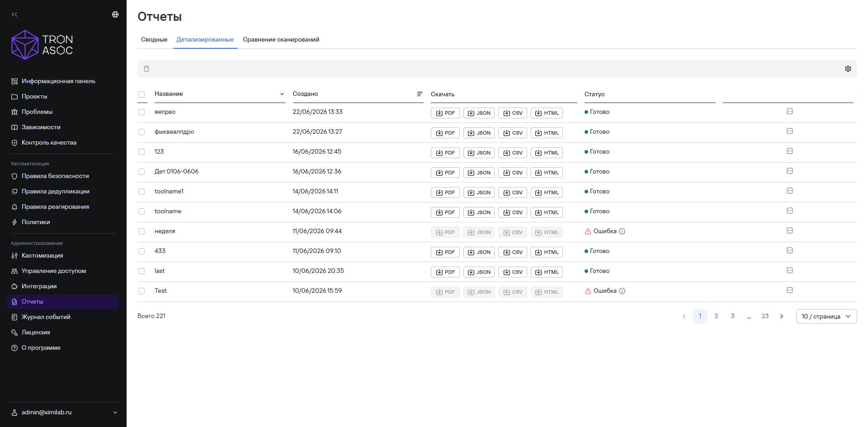Open the actions menu for report яепрво
The height and width of the screenshot is (427, 868).
pos(790,111)
